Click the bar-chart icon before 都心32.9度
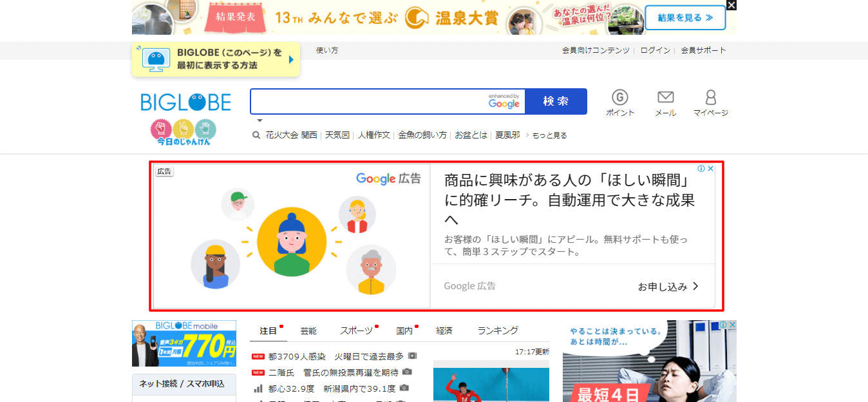Screen dimensions: 868x402 coord(258,388)
